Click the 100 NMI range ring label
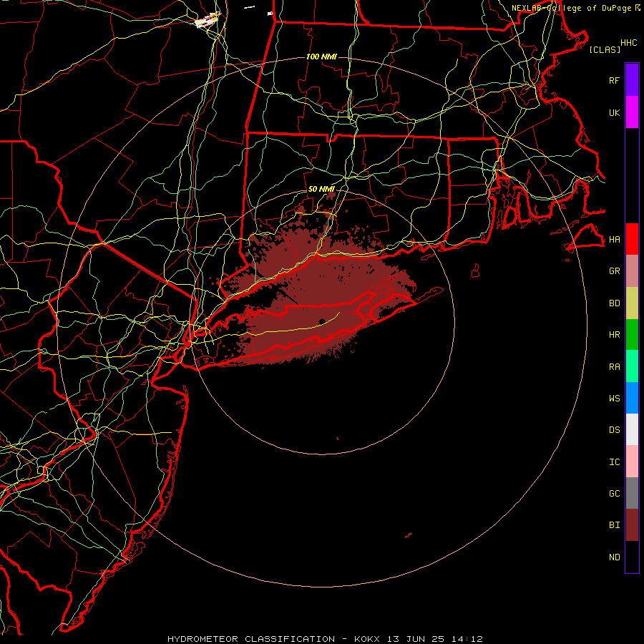644x644 pixels. click(x=321, y=57)
